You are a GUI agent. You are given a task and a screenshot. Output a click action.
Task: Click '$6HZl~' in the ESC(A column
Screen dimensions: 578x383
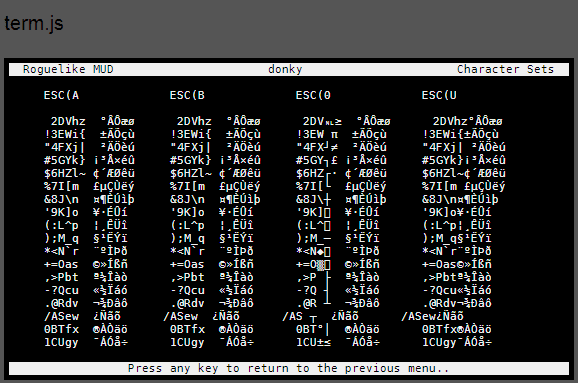pos(65,173)
